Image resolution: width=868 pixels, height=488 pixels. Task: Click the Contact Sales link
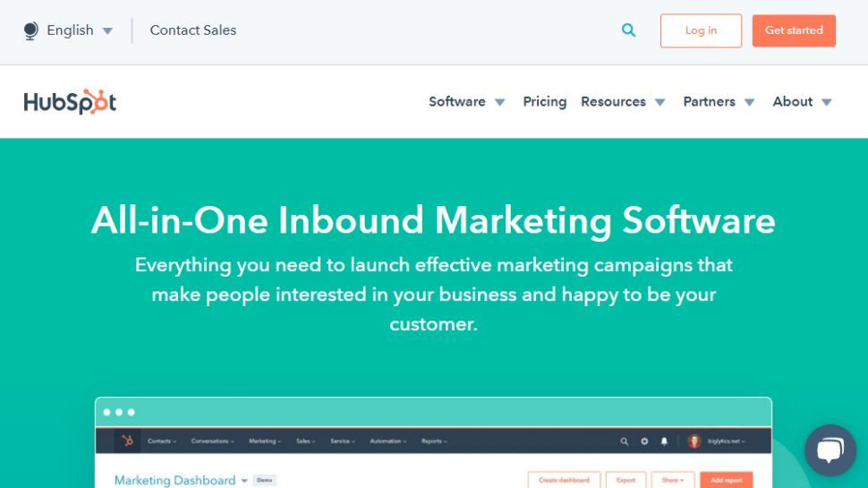(x=193, y=30)
